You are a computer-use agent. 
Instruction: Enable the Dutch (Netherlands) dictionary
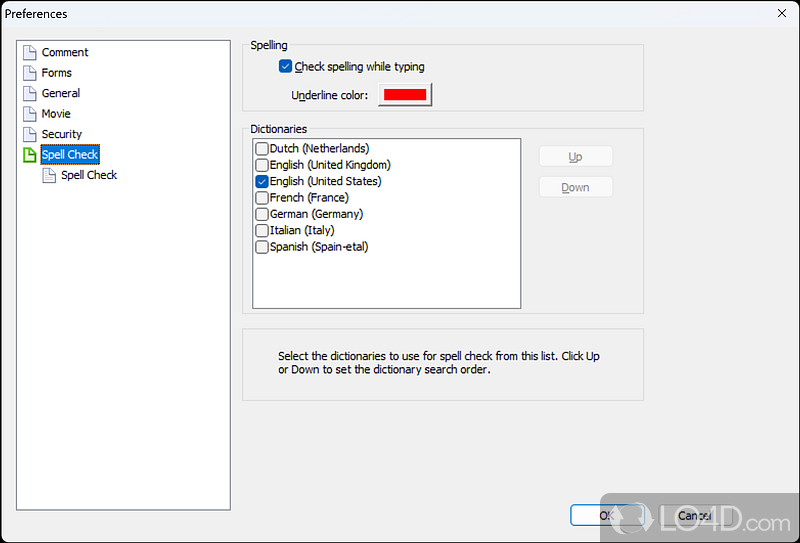tap(262, 149)
